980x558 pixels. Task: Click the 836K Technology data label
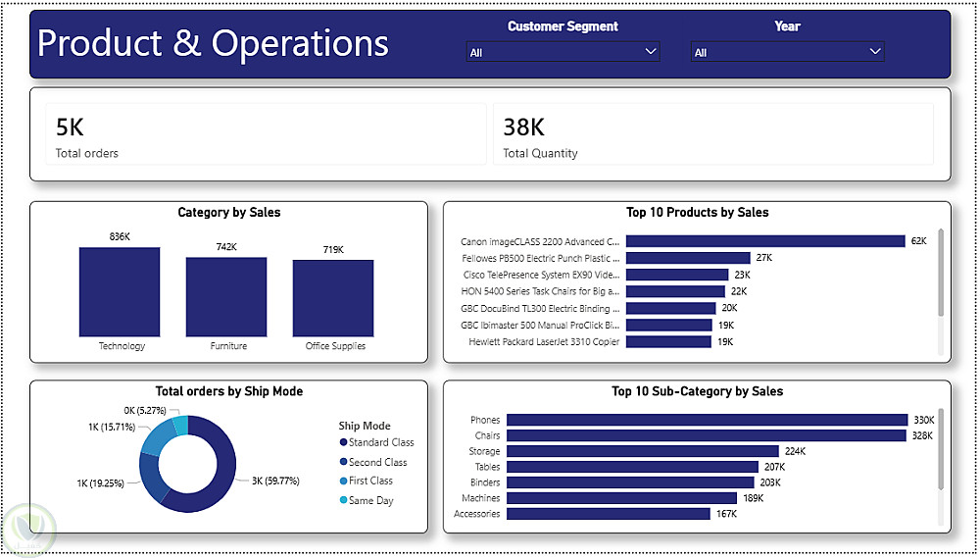click(120, 237)
